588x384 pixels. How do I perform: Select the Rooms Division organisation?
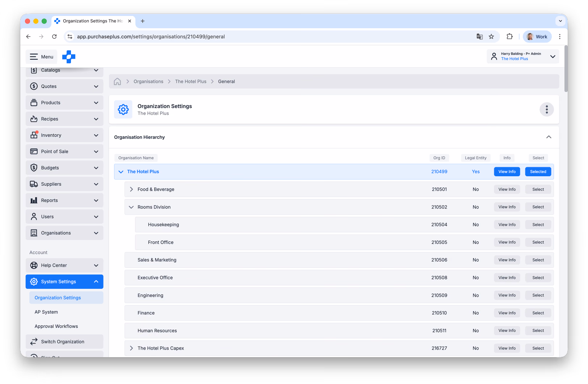click(538, 207)
